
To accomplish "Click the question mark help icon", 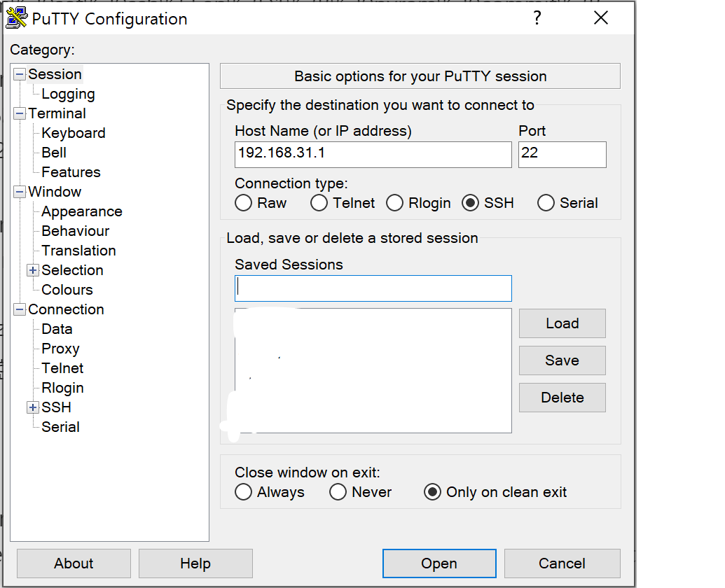I will tap(537, 18).
